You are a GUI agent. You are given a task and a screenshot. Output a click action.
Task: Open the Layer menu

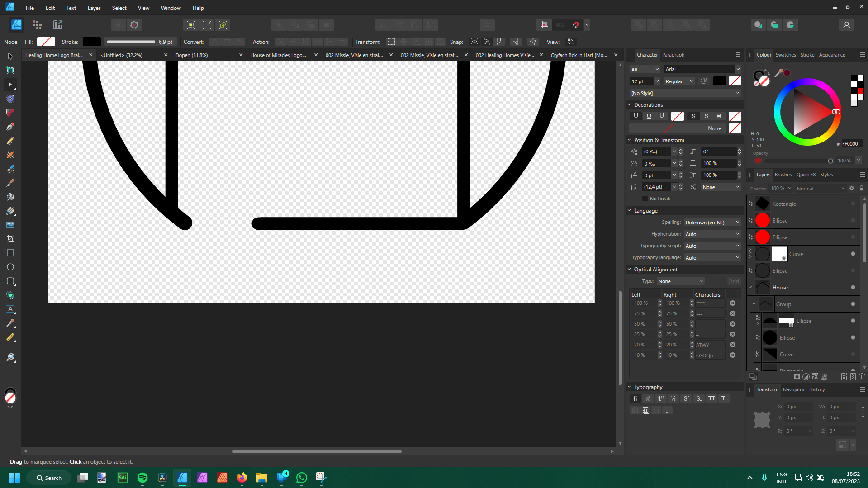(94, 8)
